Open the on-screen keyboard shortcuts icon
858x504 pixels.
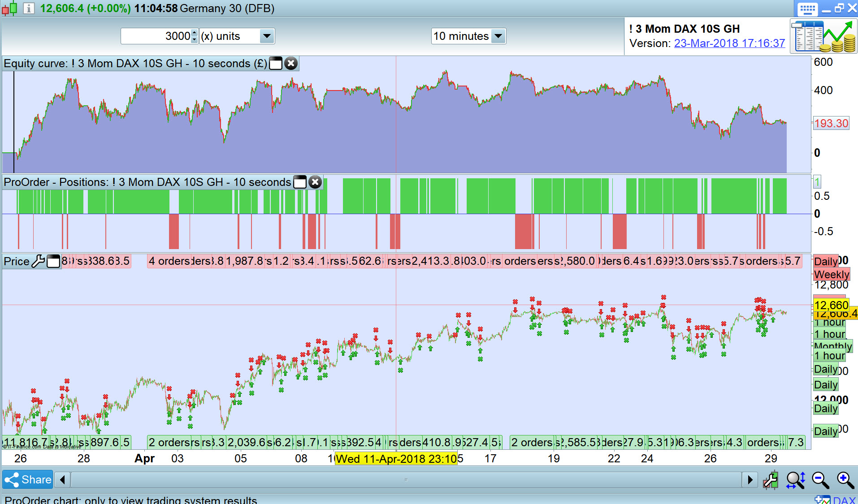tap(808, 9)
